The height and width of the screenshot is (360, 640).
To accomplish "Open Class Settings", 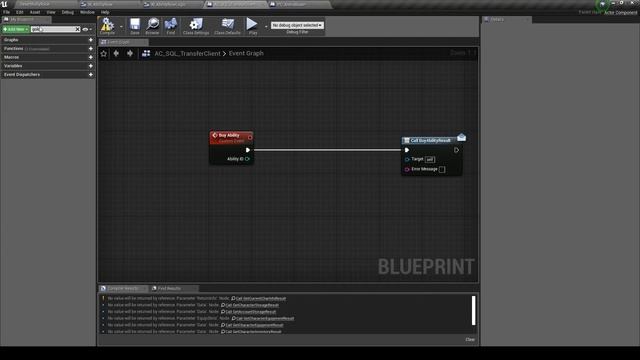I will coord(196,26).
